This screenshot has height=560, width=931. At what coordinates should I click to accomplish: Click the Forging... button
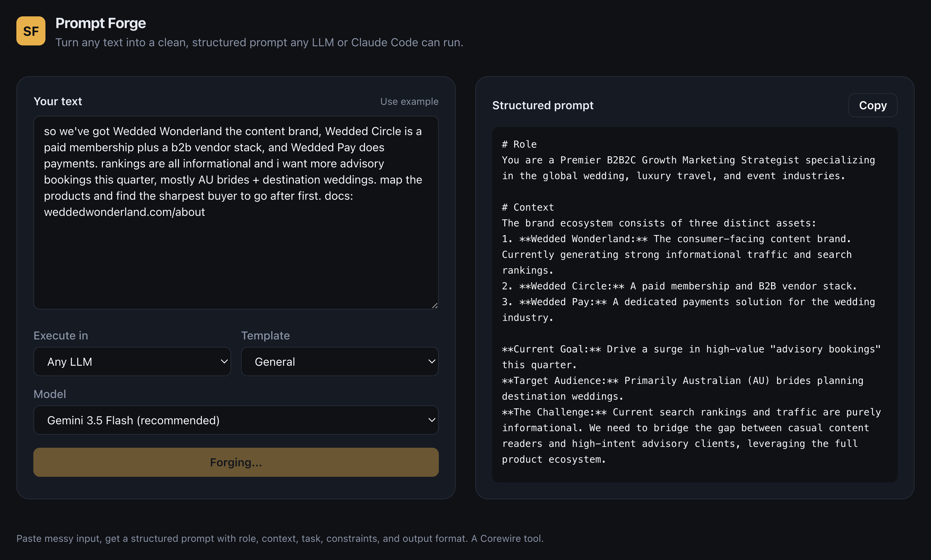coord(236,462)
